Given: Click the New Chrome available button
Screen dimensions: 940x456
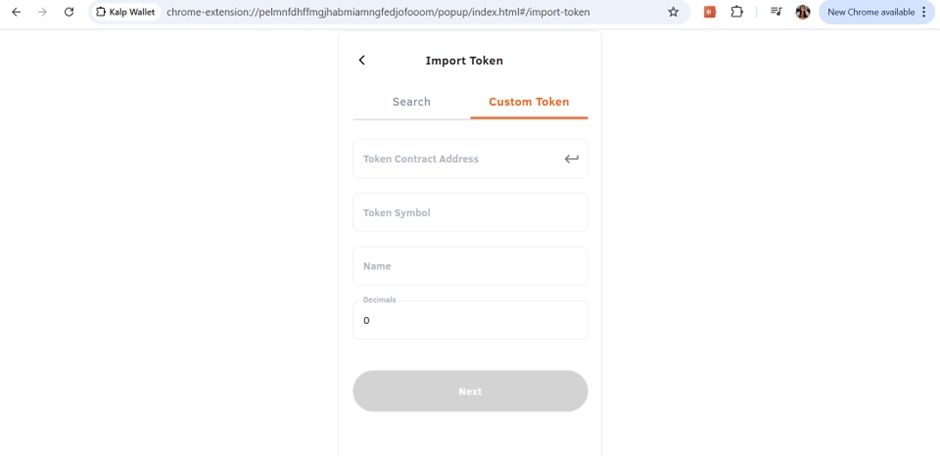Looking at the screenshot, I should click(x=870, y=12).
